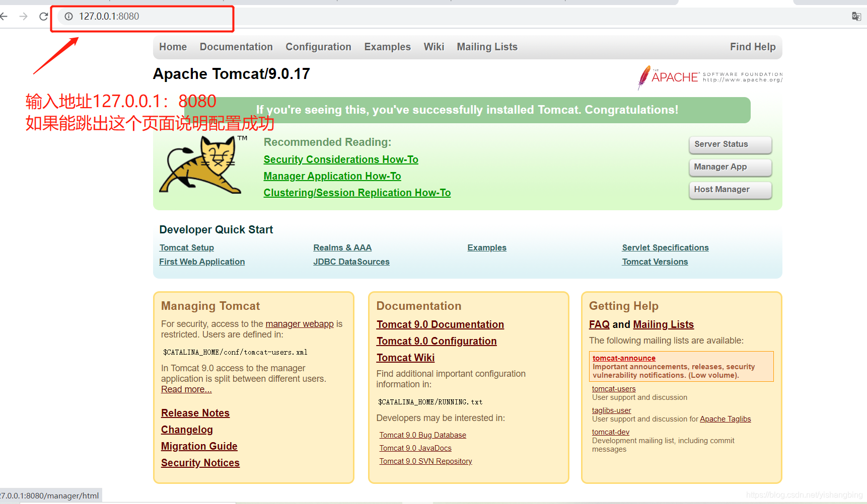867x504 pixels.
Task: Click the Tomcat cat logo image
Action: pos(203,164)
